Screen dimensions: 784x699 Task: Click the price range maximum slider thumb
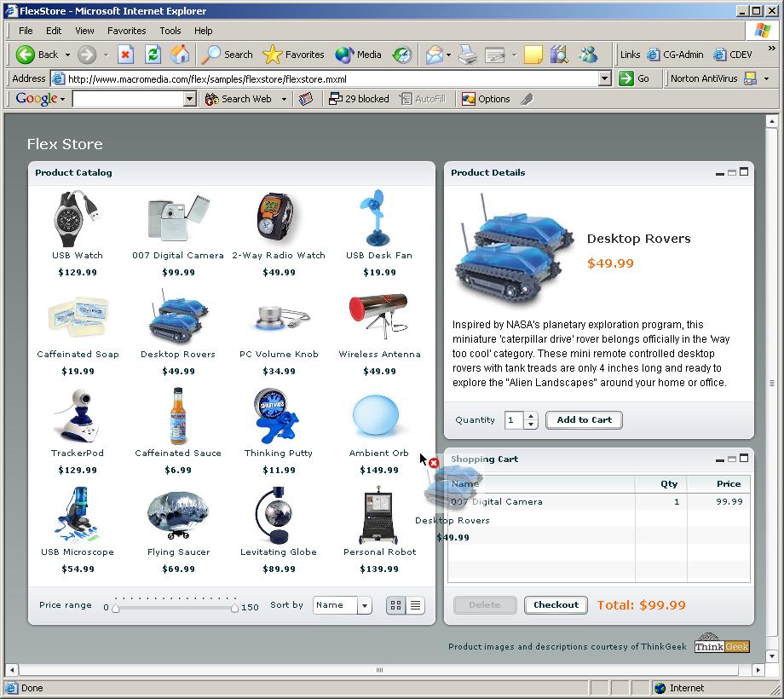pyautogui.click(x=234, y=608)
